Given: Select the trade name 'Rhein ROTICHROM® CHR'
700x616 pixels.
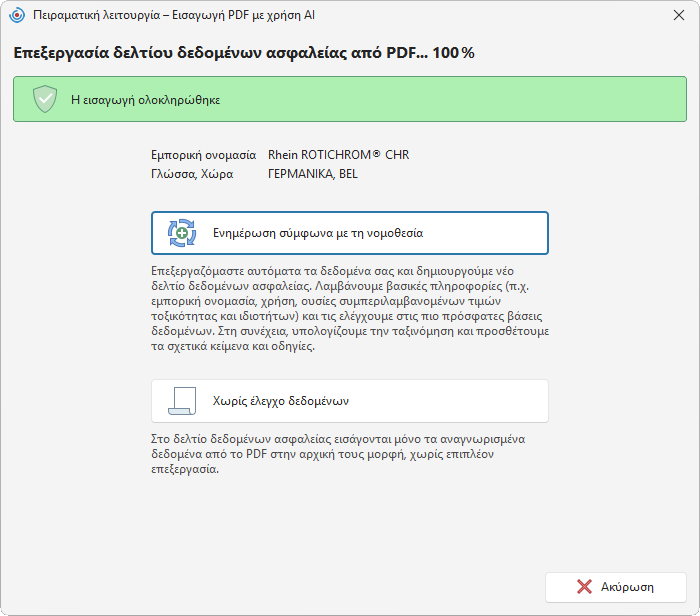Looking at the screenshot, I should point(338,154).
